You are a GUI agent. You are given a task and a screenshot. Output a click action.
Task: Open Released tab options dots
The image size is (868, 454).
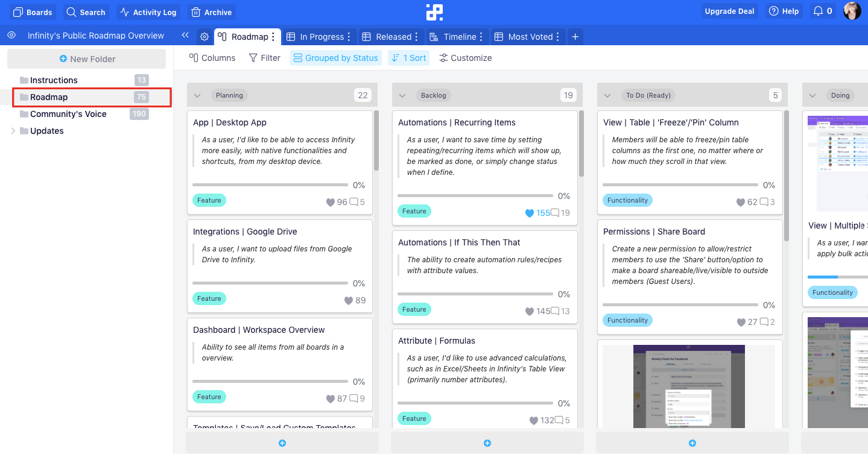click(x=417, y=37)
